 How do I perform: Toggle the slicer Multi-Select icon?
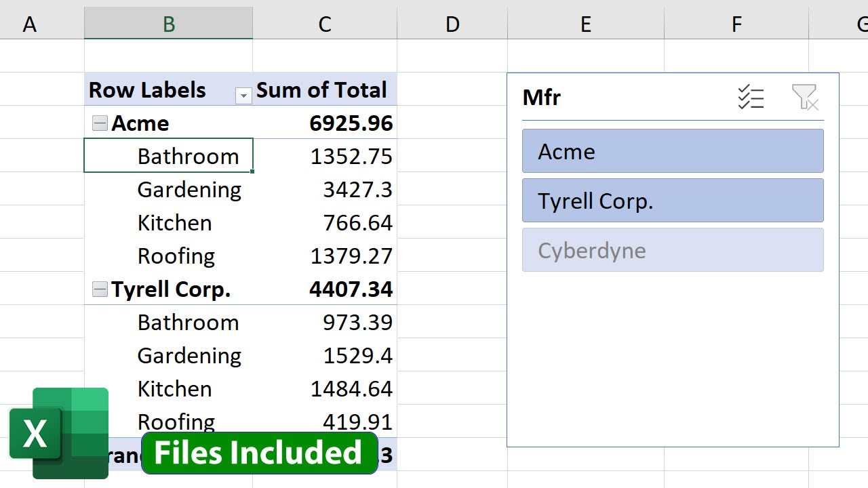[751, 98]
